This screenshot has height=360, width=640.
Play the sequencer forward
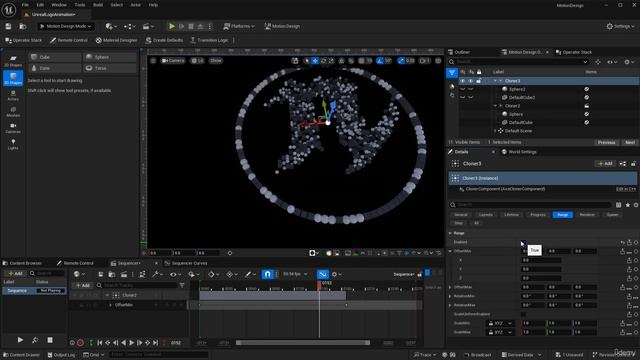131,343
